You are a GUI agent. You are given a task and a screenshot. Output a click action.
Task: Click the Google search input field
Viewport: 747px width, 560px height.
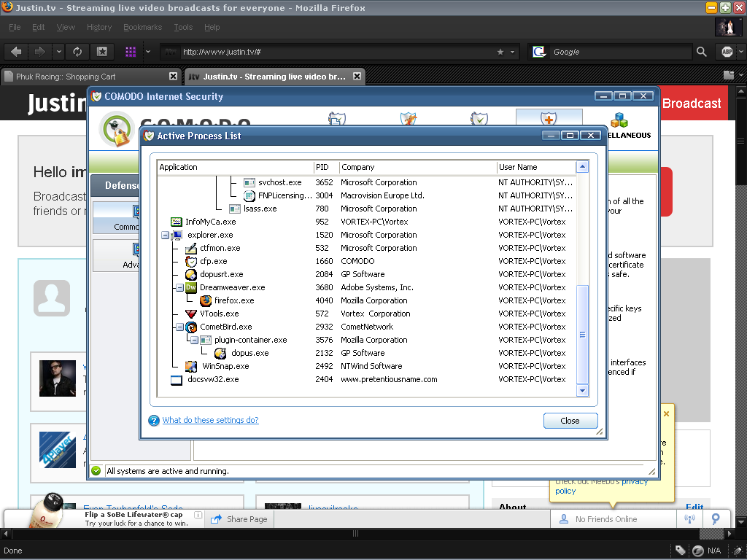(619, 52)
